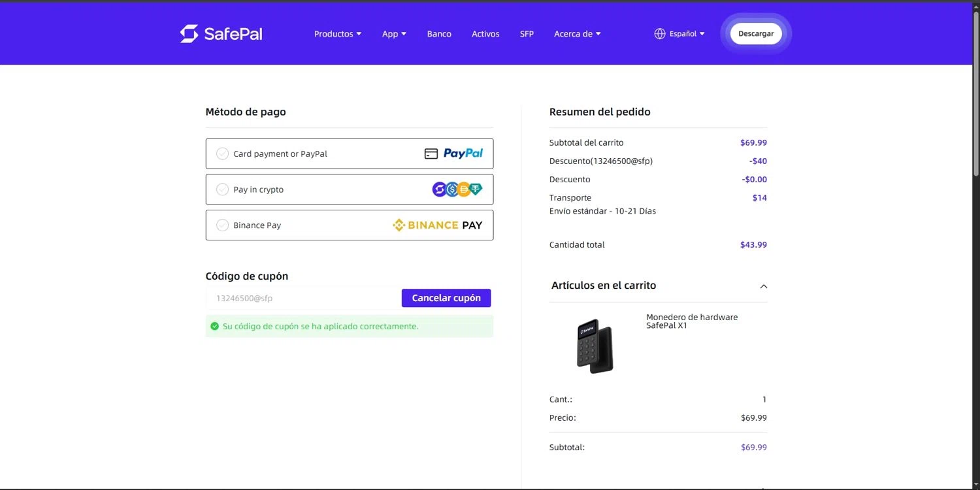Click the globe language icon
The height and width of the screenshot is (490, 980).
660,33
